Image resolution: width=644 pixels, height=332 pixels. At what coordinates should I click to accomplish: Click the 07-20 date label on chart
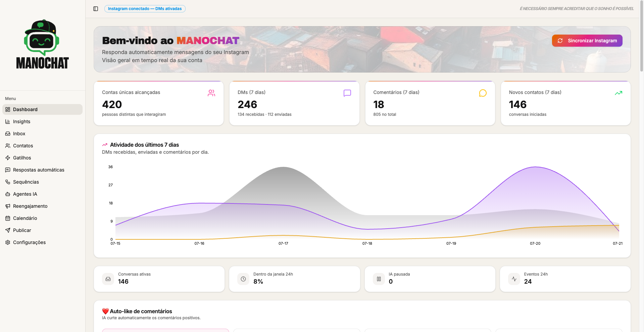click(535, 243)
